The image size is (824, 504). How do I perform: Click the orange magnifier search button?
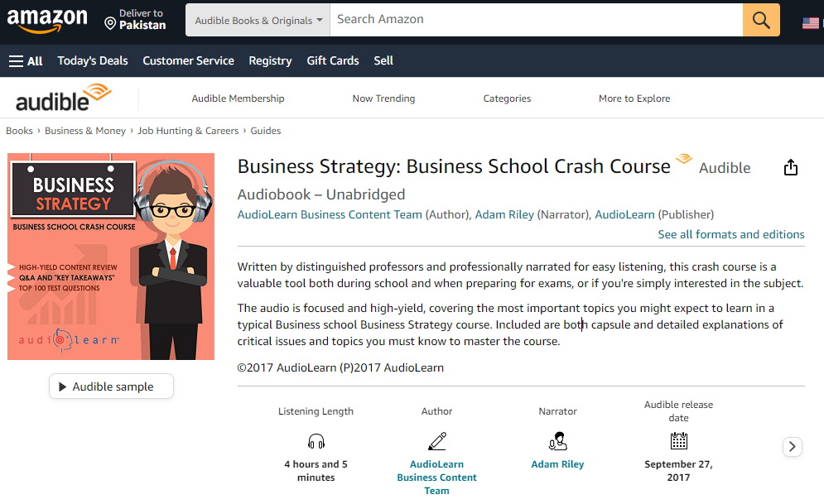coord(761,20)
